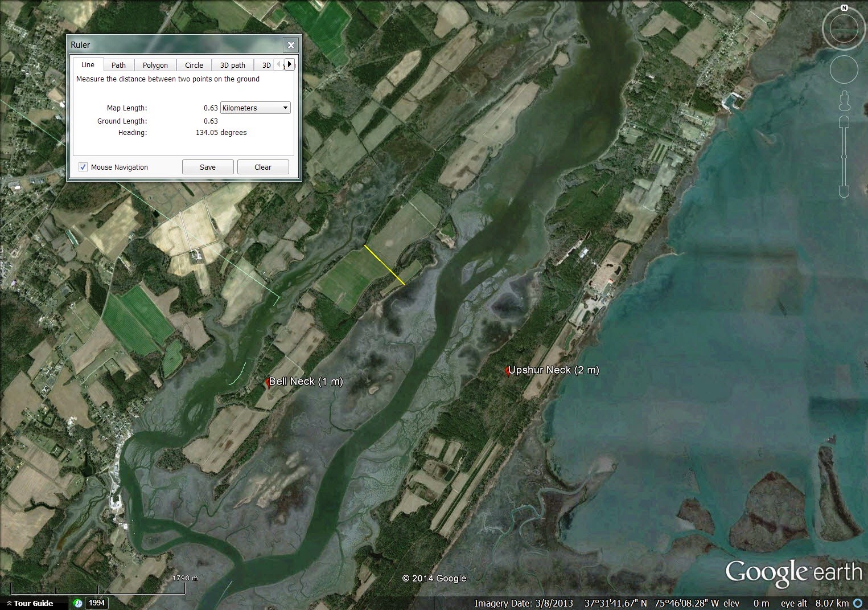
Task: Click the north indicator on the compass
Action: point(844,8)
